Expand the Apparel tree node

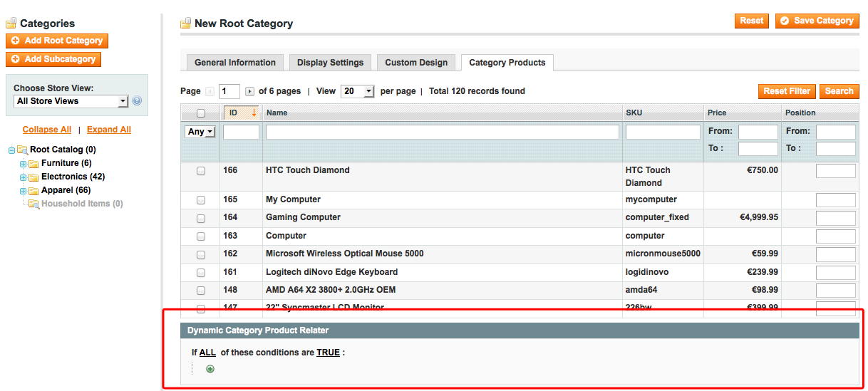tap(23, 191)
